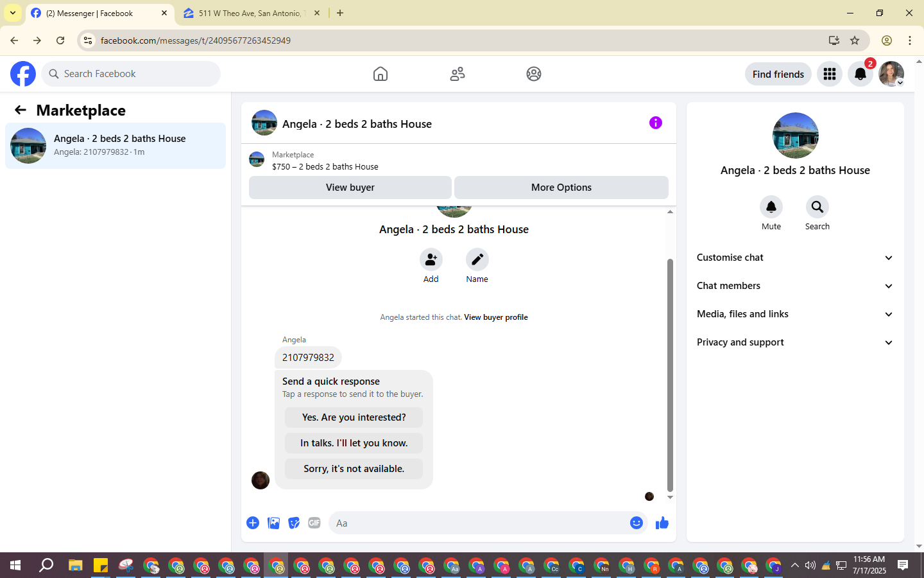Send quick response 'In talks. I'll let you know.'

pos(354,443)
